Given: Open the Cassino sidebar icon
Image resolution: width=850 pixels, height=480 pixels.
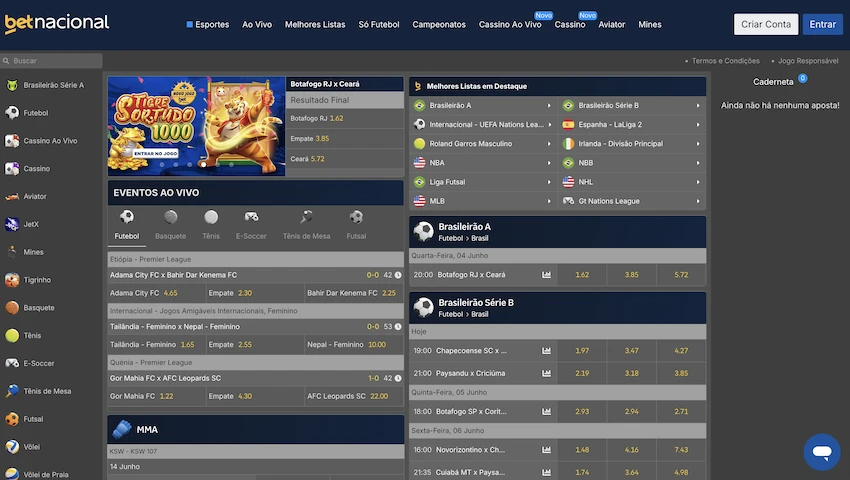Looking at the screenshot, I should pos(12,169).
